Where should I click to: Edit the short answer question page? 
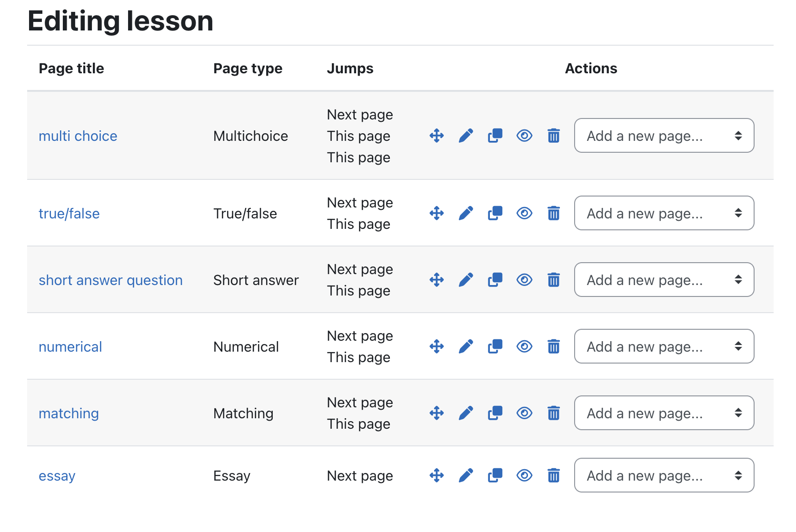(x=466, y=280)
